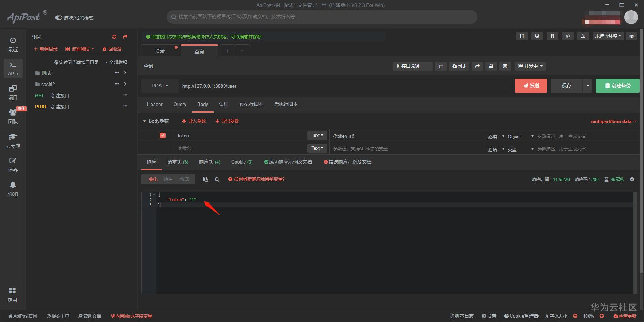The width and height of the screenshot is (644, 322).
Task: Open the 博客 (blog) sidebar panel
Action: (x=13, y=165)
